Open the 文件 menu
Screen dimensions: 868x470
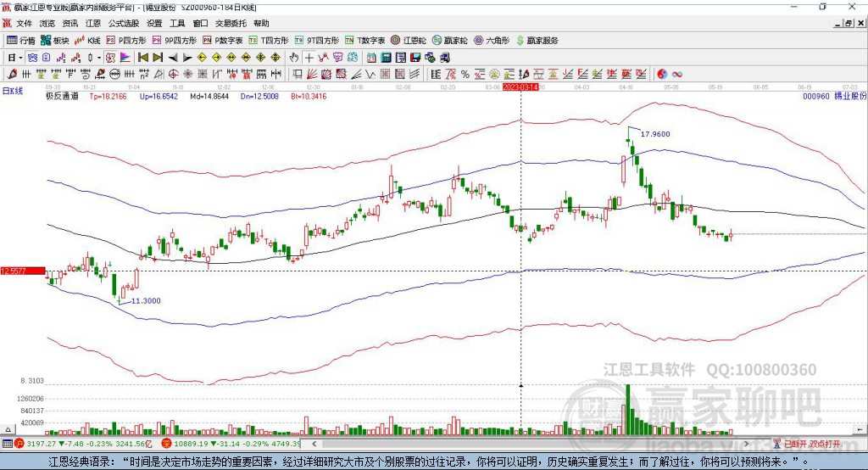(24, 23)
